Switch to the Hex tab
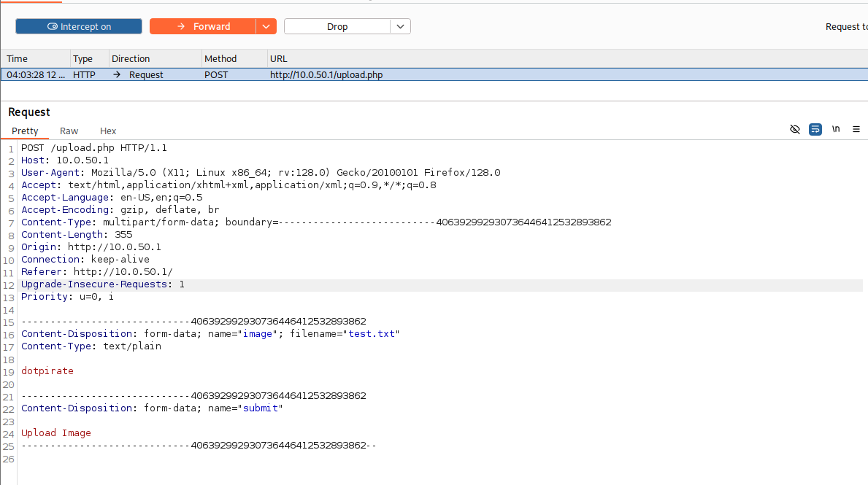Screen dimensions: 868x485 [108, 131]
